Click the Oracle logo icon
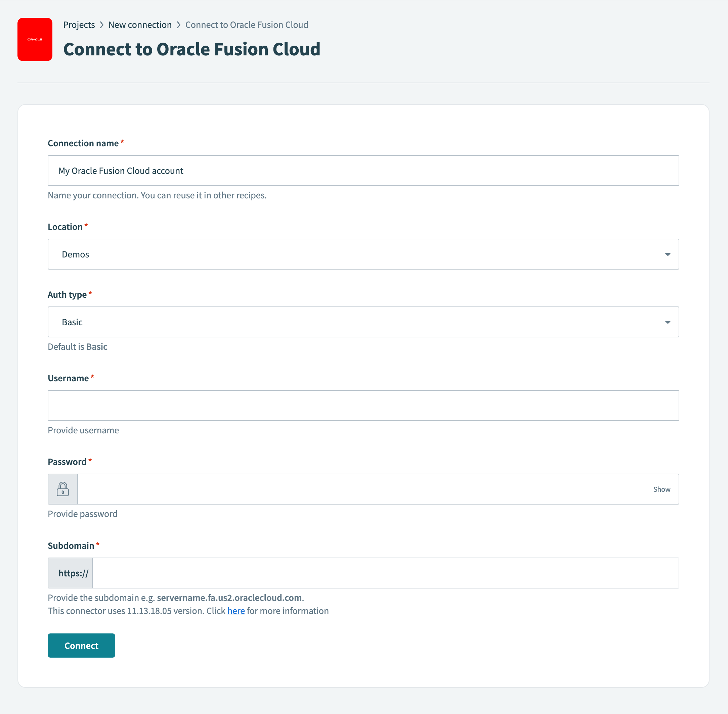Screen dimensions: 728x714 coord(35,39)
